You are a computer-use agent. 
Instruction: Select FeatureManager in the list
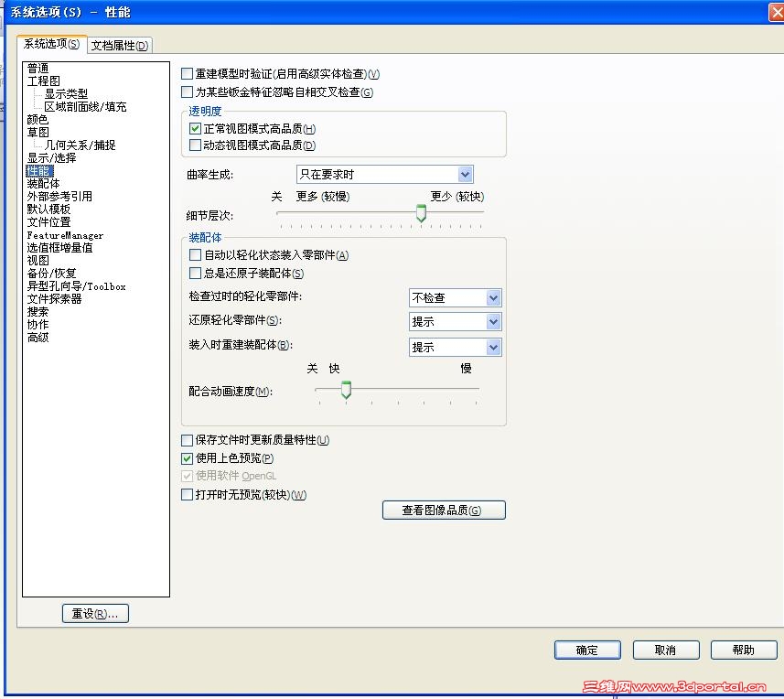click(65, 235)
